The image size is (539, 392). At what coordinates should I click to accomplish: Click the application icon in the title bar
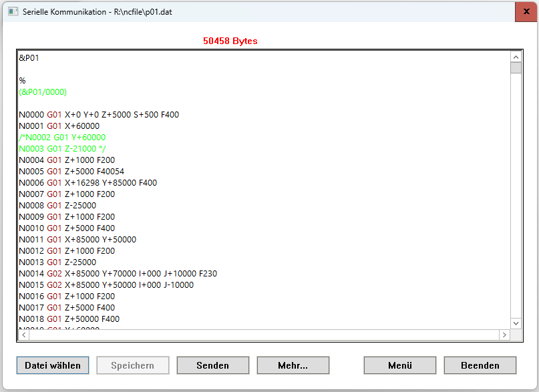13,11
